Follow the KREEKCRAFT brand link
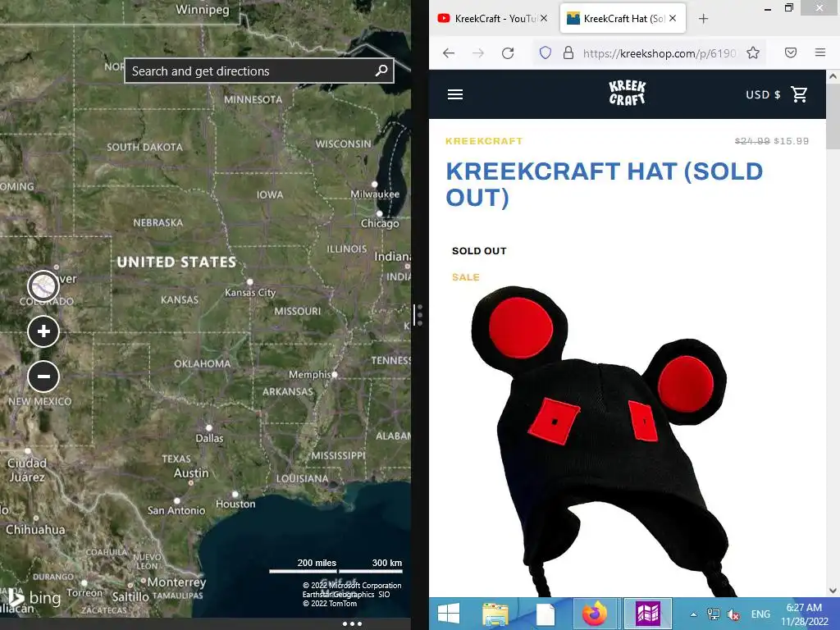 pos(484,141)
